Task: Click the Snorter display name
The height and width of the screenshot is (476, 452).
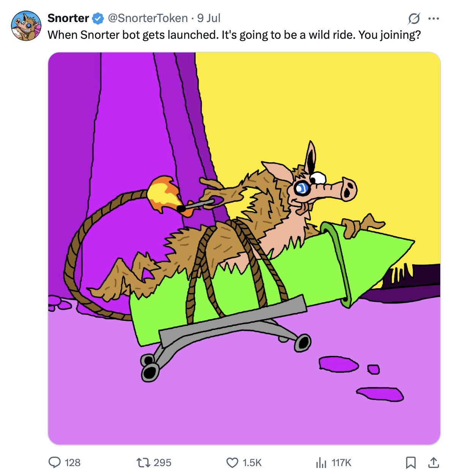Action: tap(68, 18)
